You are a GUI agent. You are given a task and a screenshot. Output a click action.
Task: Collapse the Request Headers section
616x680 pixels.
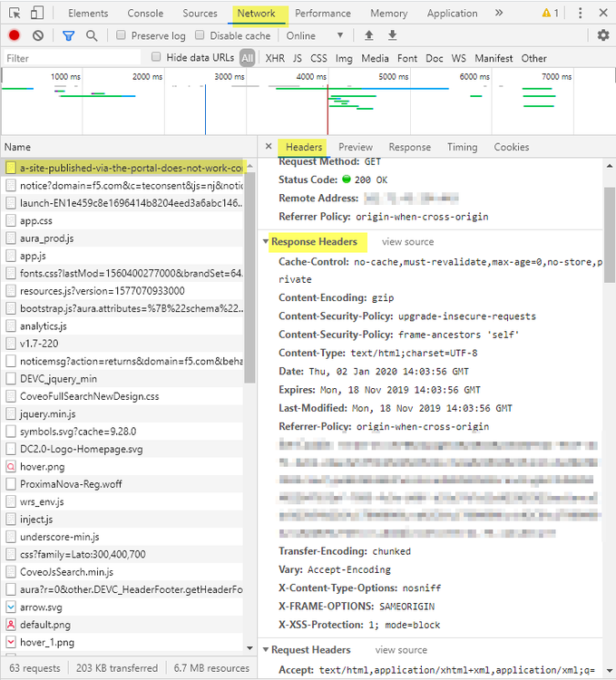point(266,650)
